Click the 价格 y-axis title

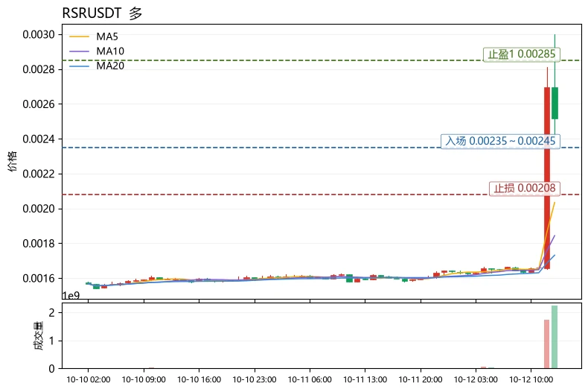pyautogui.click(x=13, y=161)
